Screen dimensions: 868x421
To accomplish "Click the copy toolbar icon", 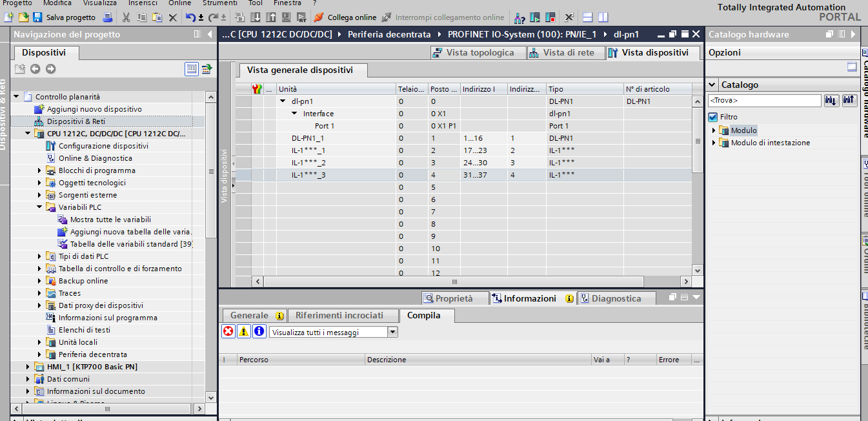I will 141,17.
